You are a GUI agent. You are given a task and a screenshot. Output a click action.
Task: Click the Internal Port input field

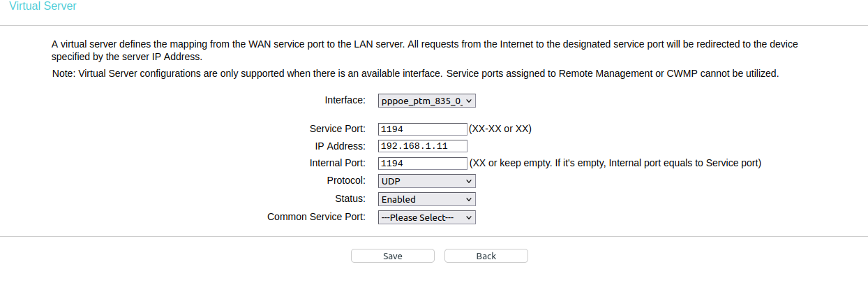422,164
